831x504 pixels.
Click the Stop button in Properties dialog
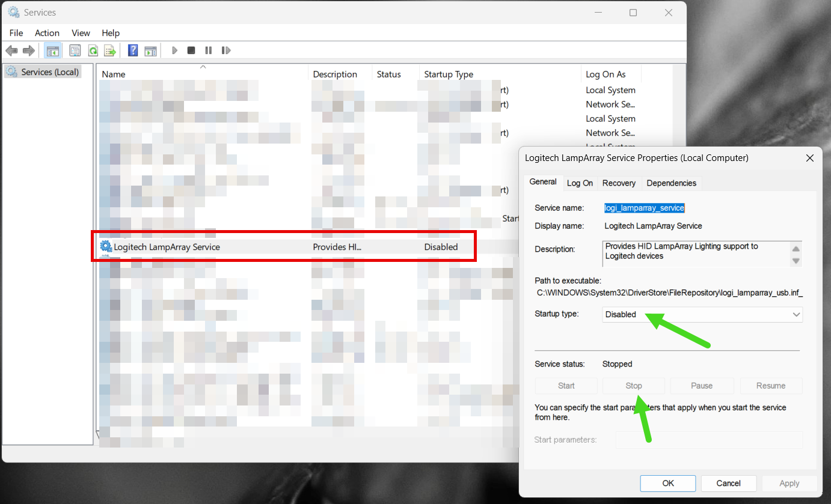click(634, 386)
